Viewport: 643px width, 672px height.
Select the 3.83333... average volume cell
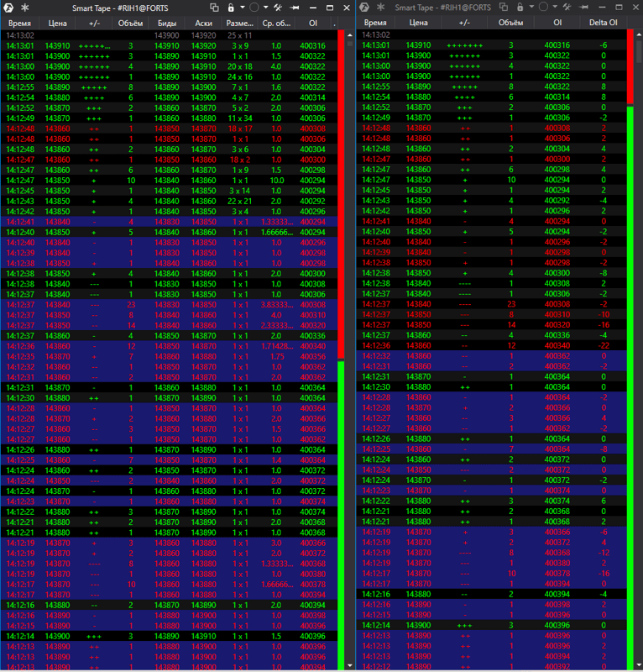point(276,305)
